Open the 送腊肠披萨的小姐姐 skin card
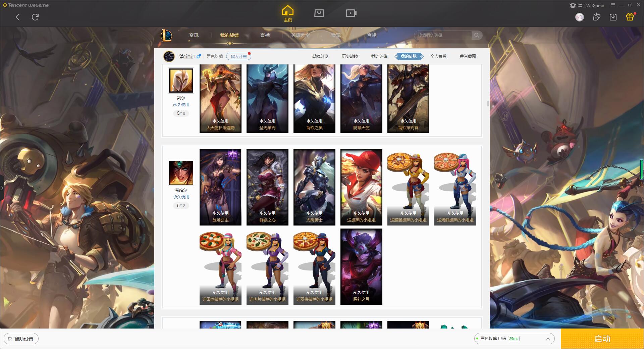 [x=408, y=187]
